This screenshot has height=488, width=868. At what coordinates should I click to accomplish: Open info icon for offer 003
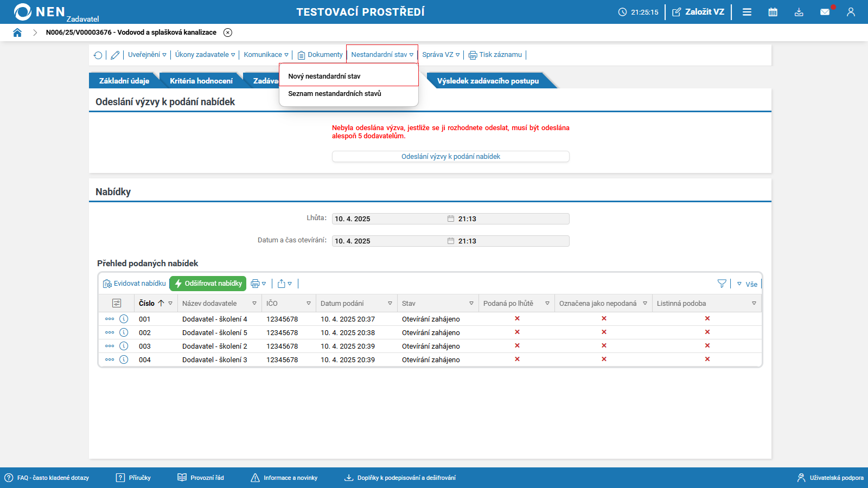124,346
